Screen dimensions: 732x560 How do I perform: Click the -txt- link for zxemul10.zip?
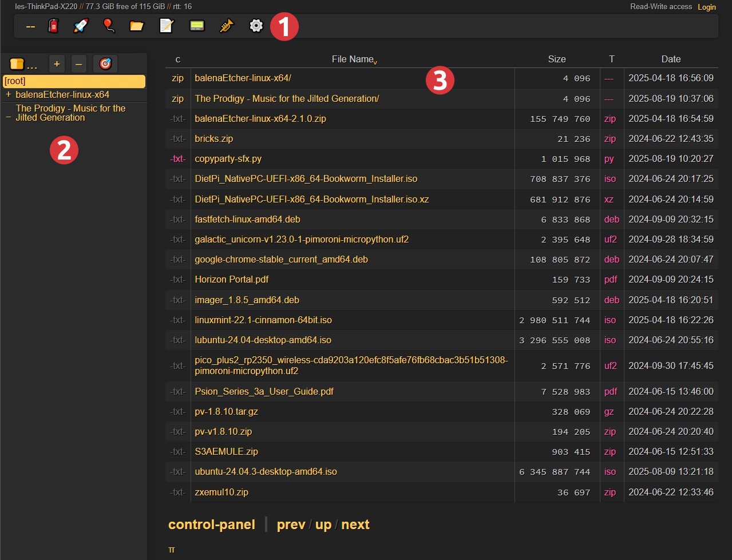[178, 492]
